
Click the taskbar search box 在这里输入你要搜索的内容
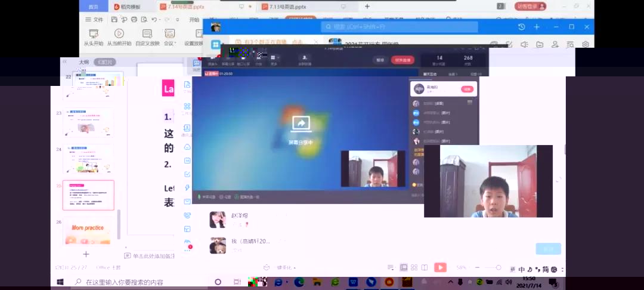(140, 282)
